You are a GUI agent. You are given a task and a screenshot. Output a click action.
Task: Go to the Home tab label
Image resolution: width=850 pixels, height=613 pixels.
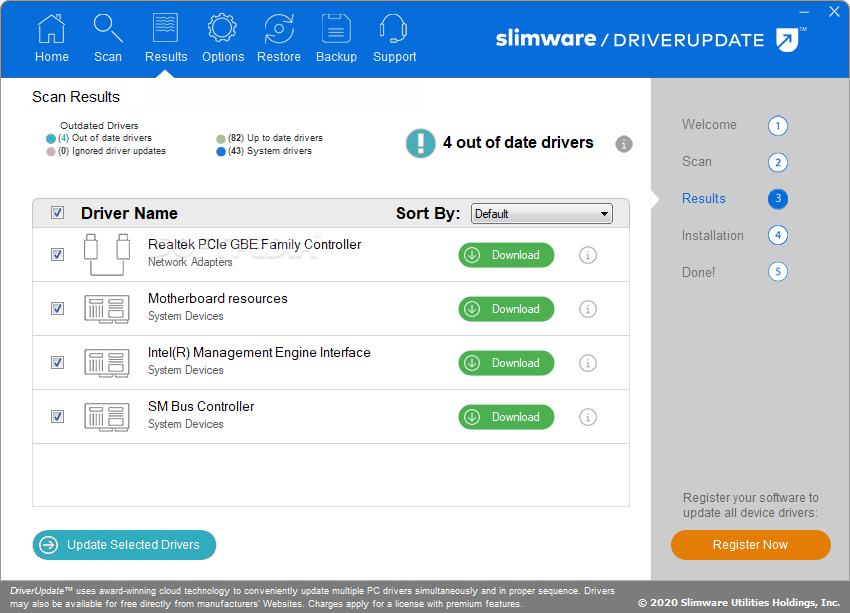pos(51,56)
